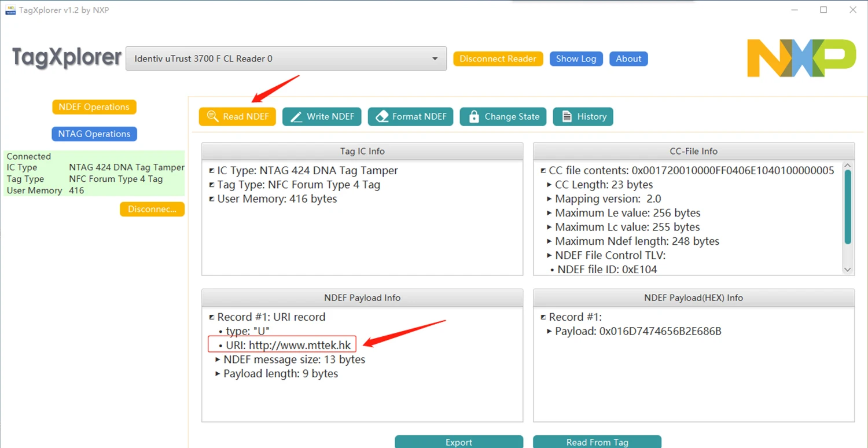The image size is (868, 448).
Task: Select Format NDEF eraser button
Action: click(x=411, y=116)
